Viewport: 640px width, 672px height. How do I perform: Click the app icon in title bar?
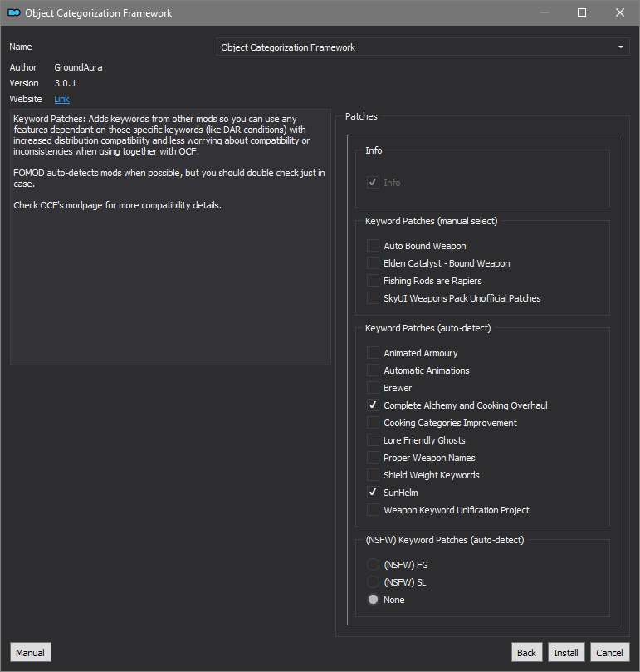point(14,12)
